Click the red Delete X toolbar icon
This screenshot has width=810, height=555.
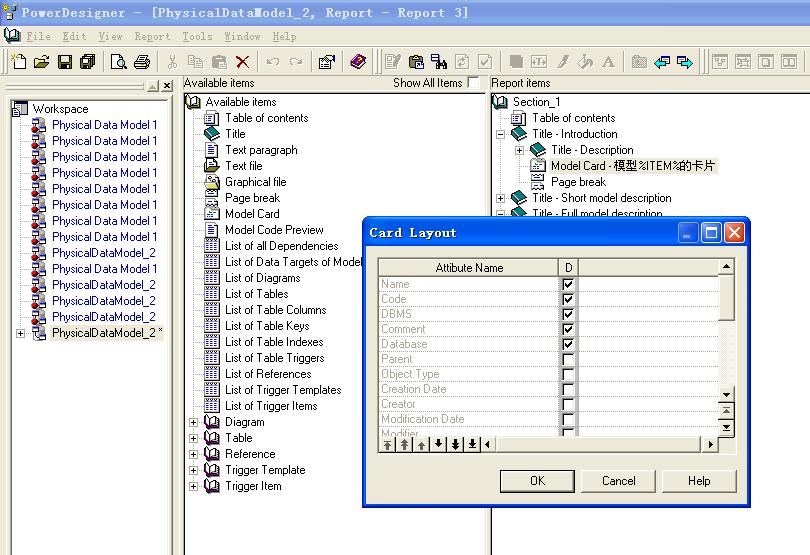pos(242,62)
